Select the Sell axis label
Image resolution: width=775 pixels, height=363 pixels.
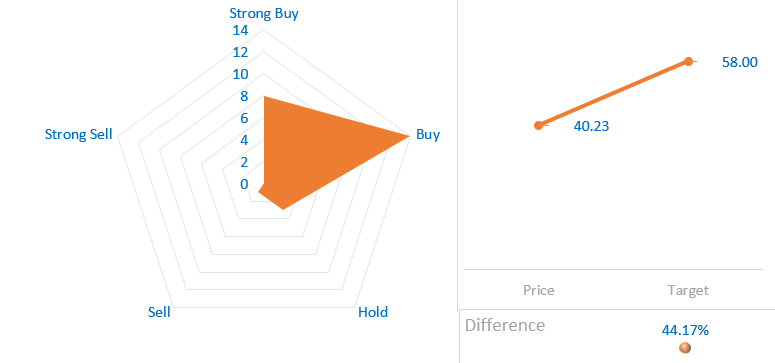[159, 312]
